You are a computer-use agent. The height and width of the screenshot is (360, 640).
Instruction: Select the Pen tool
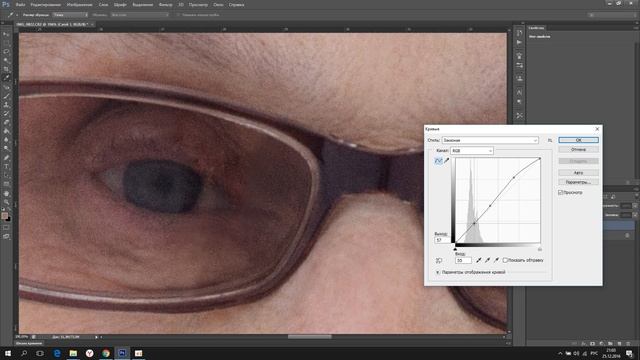[x=6, y=158]
